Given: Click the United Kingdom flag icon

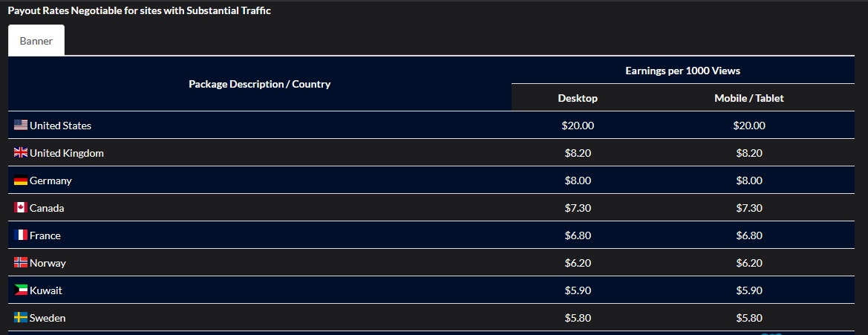Looking at the screenshot, I should tap(21, 153).
